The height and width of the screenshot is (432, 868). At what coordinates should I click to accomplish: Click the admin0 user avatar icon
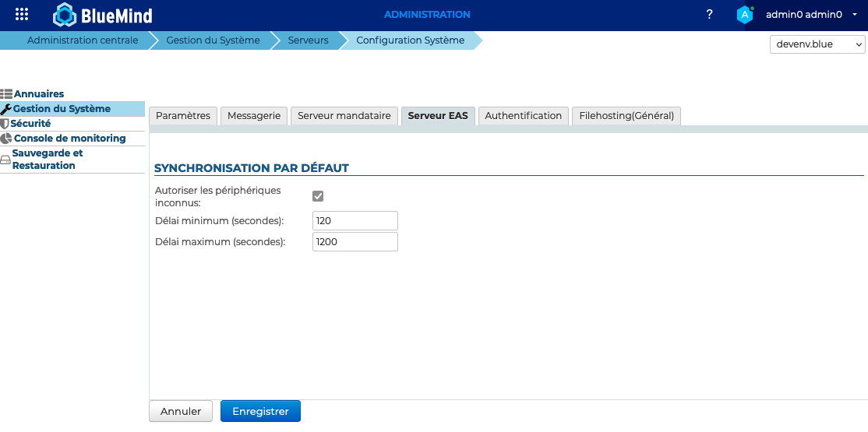click(x=745, y=15)
